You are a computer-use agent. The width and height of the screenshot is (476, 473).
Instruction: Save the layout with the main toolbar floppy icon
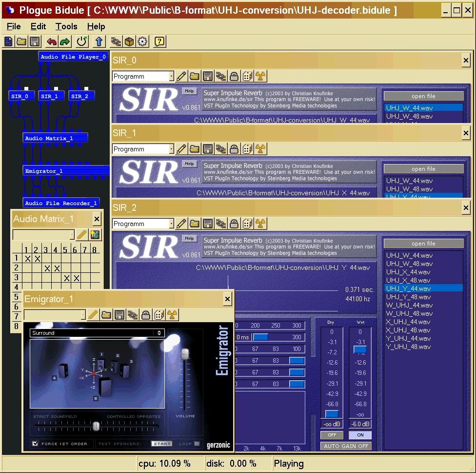(x=35, y=41)
